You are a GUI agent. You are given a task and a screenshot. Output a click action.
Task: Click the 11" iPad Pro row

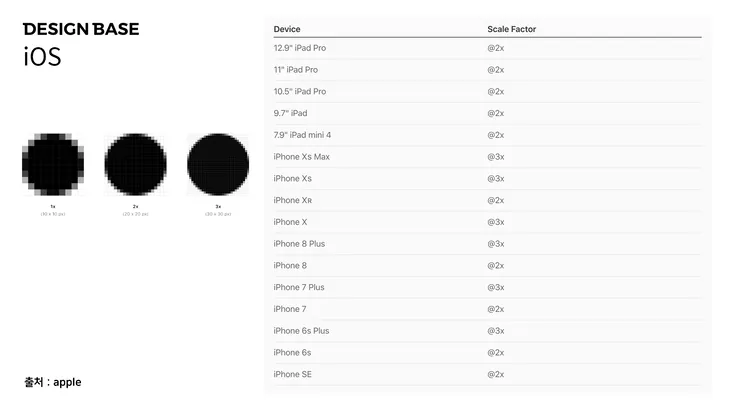(x=487, y=70)
